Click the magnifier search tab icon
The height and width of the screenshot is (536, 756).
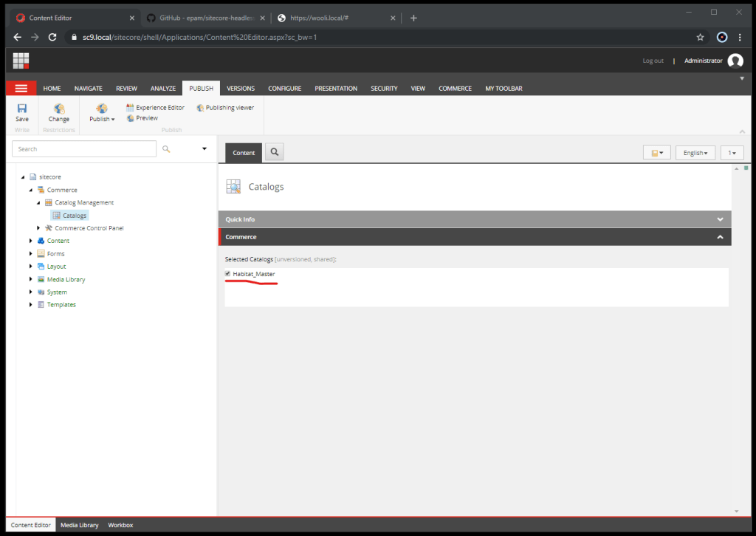[x=274, y=152]
